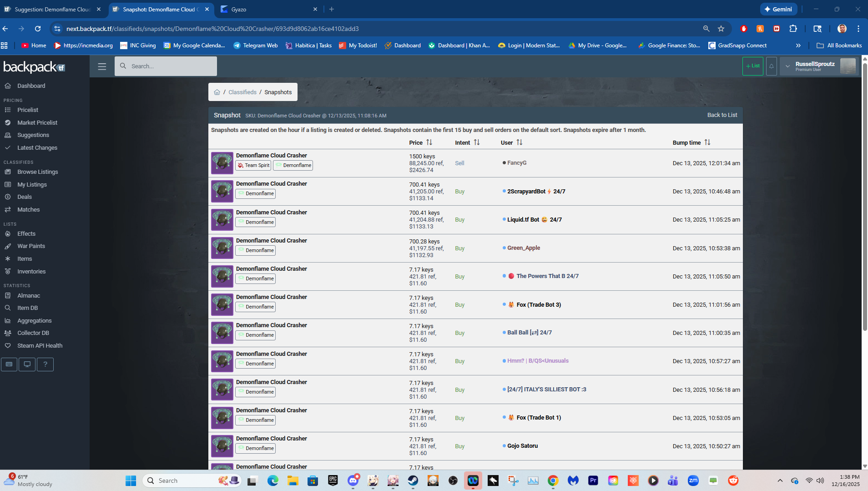Go to the Deals page
Viewport: 868px width, 491px height.
click(x=25, y=197)
